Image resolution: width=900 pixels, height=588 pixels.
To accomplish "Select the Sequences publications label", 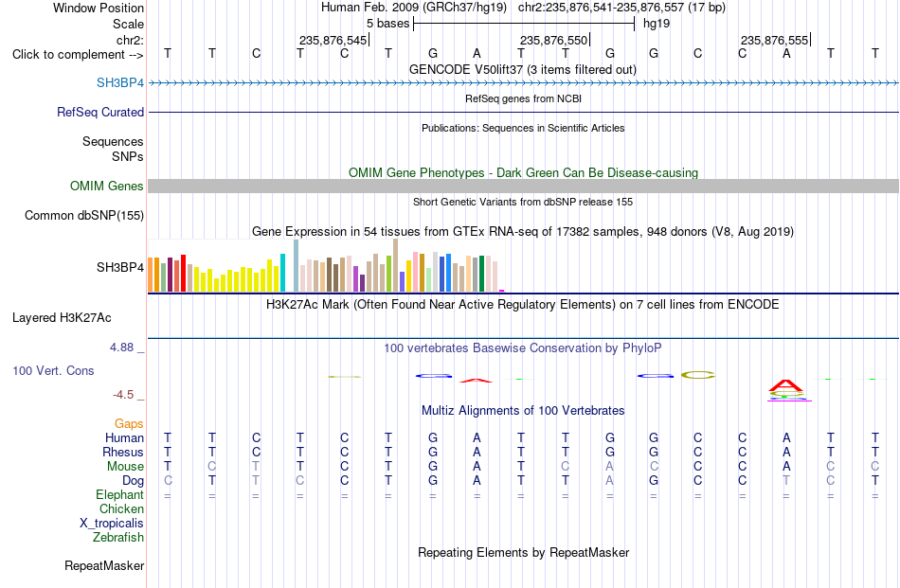I will tap(113, 141).
